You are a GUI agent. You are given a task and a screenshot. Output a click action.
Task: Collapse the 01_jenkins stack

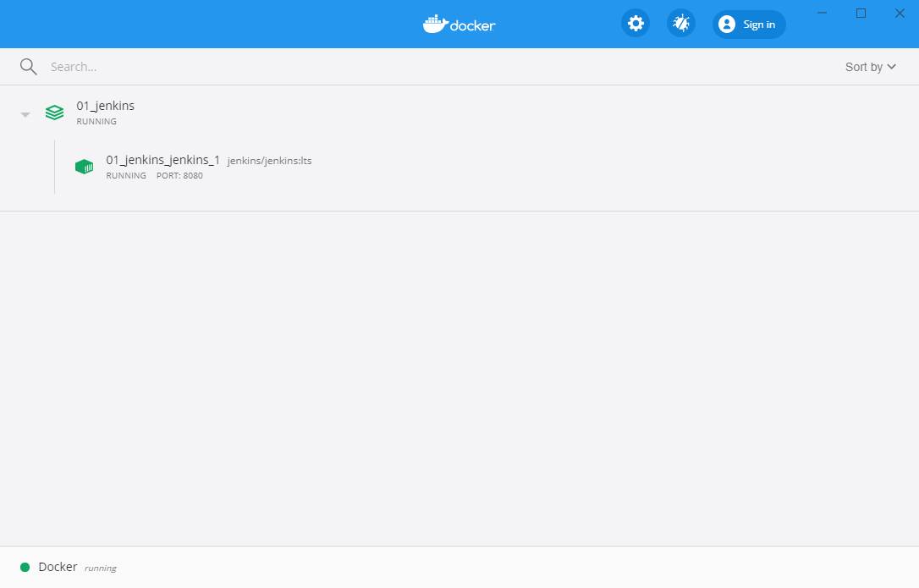(25, 113)
